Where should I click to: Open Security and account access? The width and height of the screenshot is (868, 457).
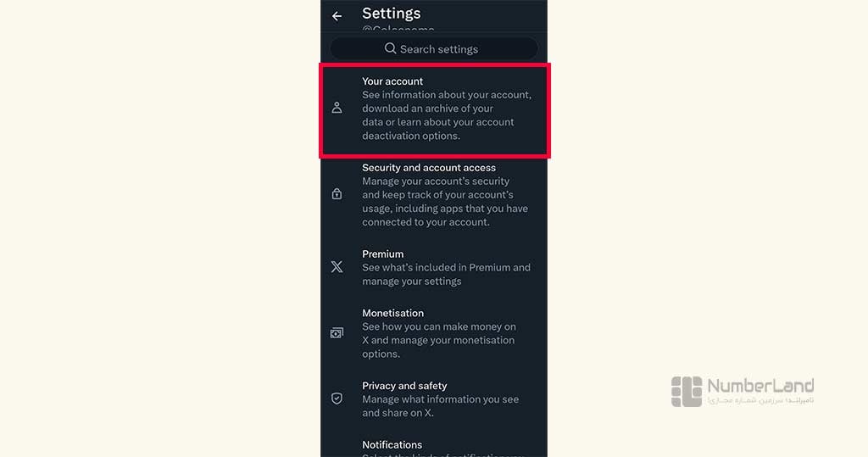tap(434, 194)
